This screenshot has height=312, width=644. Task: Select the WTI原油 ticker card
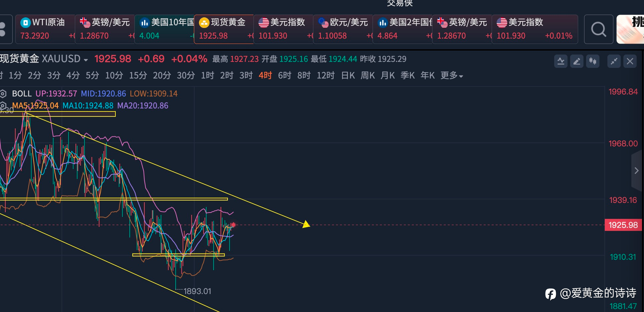(x=45, y=29)
